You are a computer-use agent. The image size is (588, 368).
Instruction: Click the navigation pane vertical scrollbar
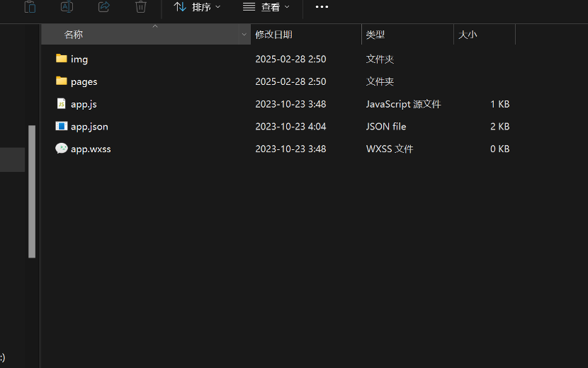coord(32,191)
